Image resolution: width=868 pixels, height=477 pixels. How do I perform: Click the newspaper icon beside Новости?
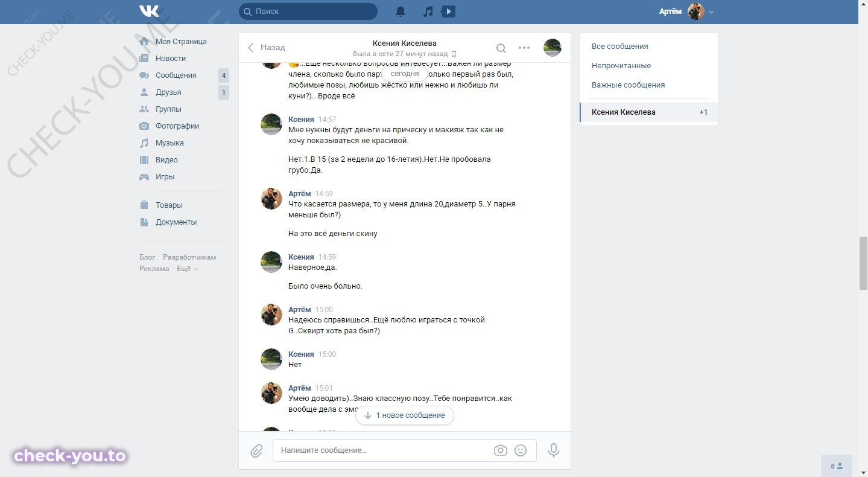click(144, 59)
